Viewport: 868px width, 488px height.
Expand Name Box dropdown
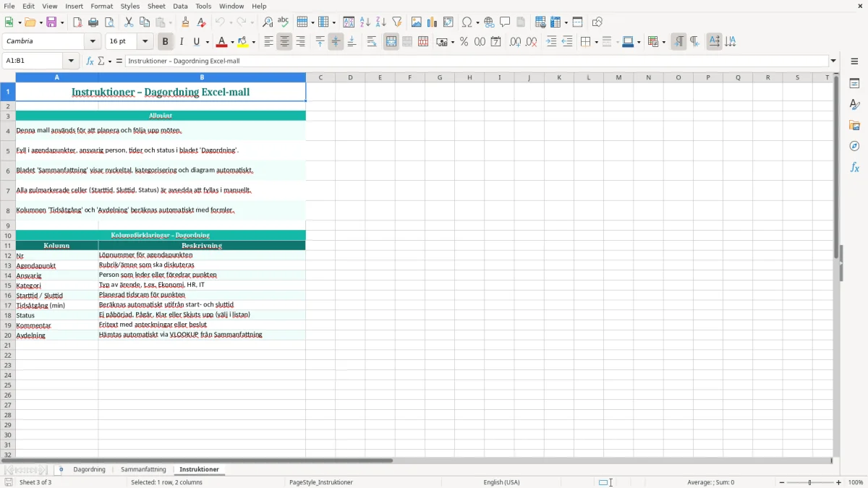(71, 61)
